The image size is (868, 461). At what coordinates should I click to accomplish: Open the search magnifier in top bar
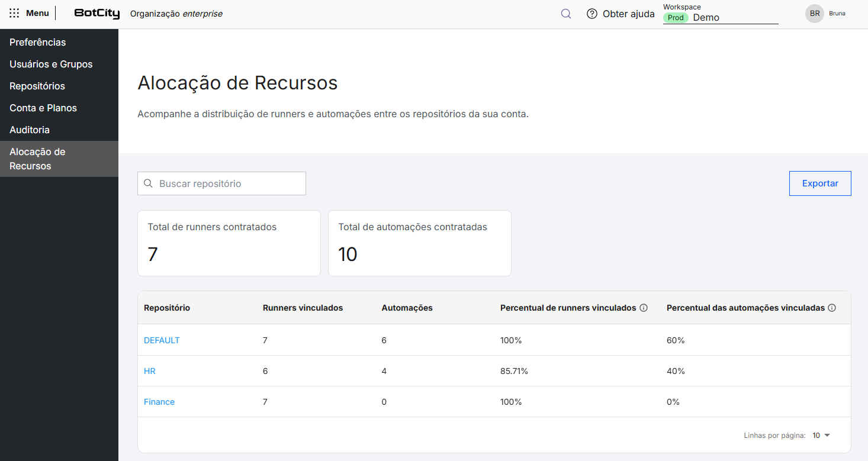(x=566, y=14)
